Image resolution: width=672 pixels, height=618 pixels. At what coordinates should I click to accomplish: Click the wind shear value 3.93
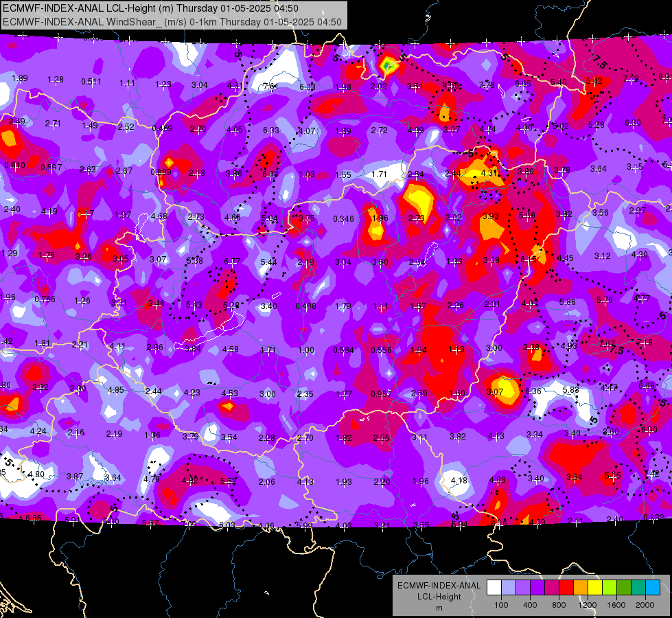coord(491,216)
